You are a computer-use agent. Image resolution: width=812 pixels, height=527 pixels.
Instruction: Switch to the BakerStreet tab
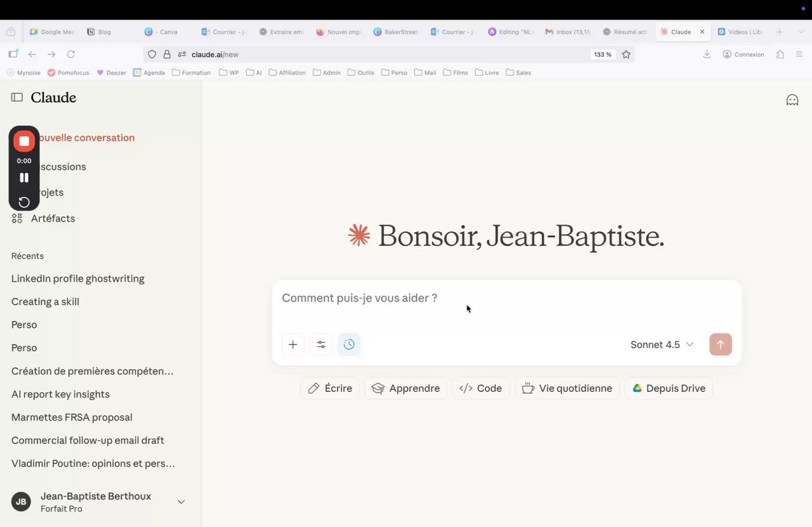point(395,32)
